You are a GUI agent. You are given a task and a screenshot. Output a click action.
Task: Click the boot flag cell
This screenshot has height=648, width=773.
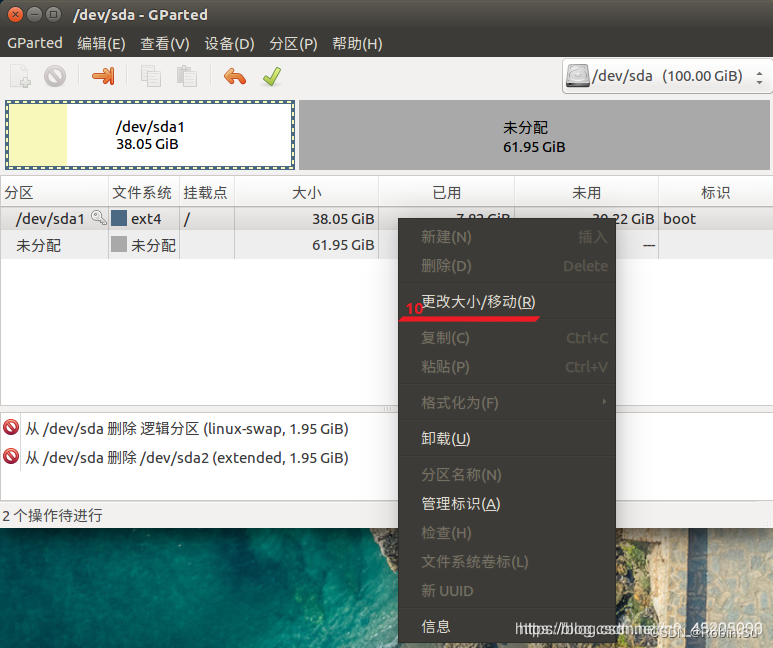coord(679,218)
